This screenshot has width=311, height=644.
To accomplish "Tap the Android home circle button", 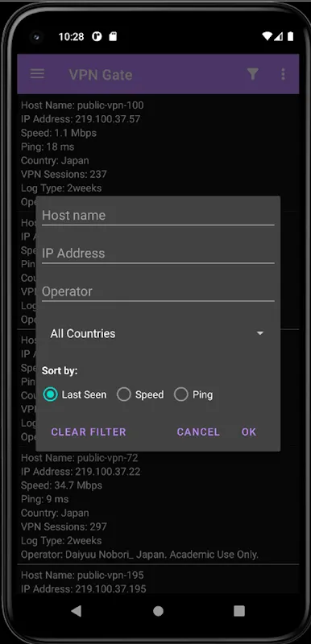I will [158, 611].
